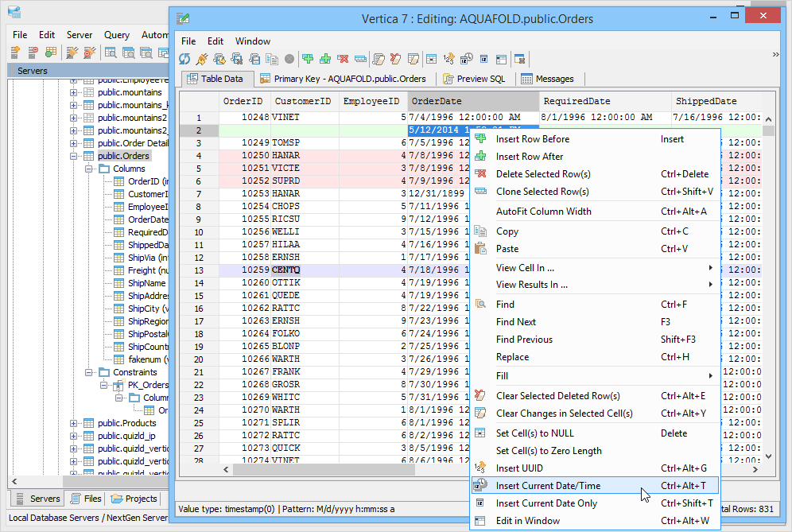The height and width of the screenshot is (532, 792).
Task: Click the clear selected deleted rows toolbar icon
Action: (x=395, y=59)
